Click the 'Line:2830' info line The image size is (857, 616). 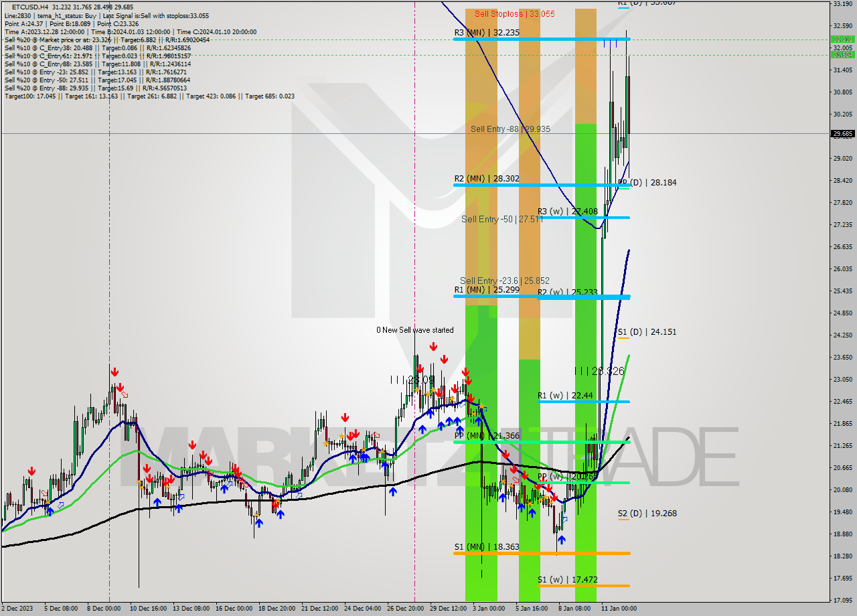pyautogui.click(x=106, y=15)
